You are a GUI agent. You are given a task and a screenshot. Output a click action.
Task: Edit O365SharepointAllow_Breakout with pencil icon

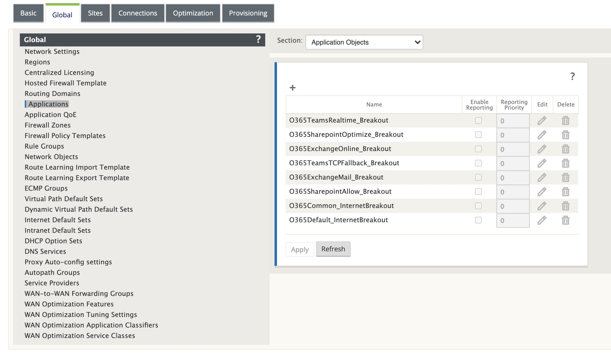click(542, 192)
